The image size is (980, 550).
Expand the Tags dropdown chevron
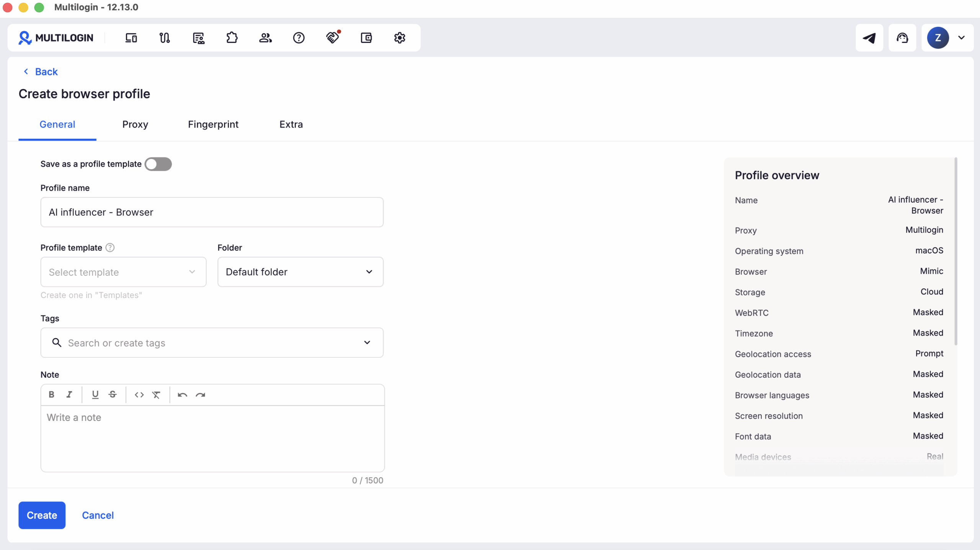click(367, 343)
